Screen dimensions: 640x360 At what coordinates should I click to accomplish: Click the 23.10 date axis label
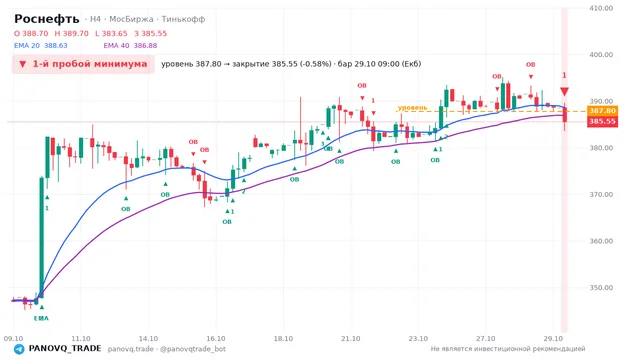click(x=418, y=339)
